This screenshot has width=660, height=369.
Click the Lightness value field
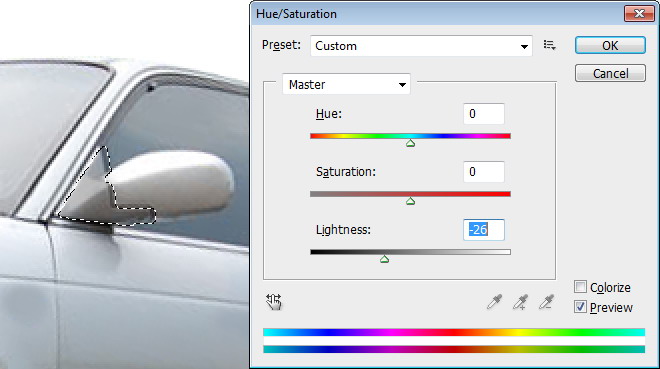(484, 230)
